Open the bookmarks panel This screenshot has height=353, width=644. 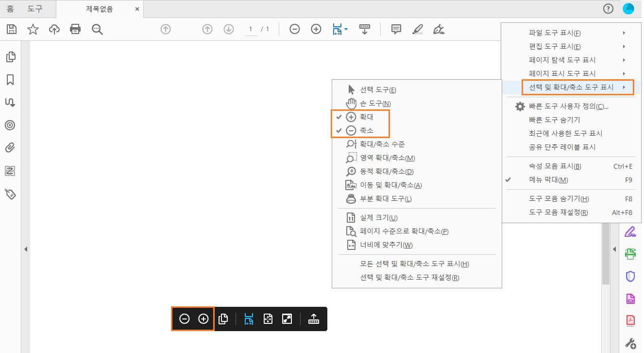pyautogui.click(x=11, y=79)
